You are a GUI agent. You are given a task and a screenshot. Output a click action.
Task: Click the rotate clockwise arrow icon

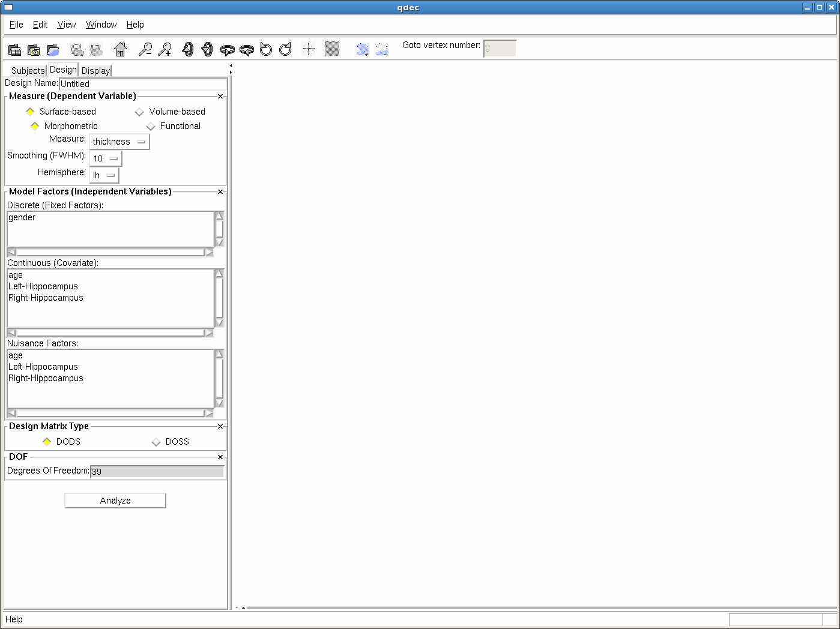tap(285, 49)
